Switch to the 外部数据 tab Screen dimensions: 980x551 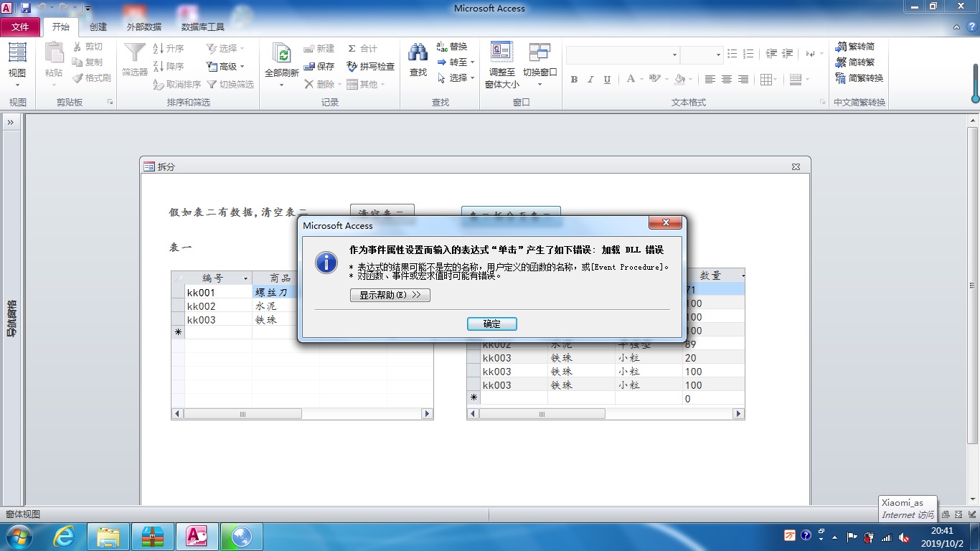tap(144, 27)
